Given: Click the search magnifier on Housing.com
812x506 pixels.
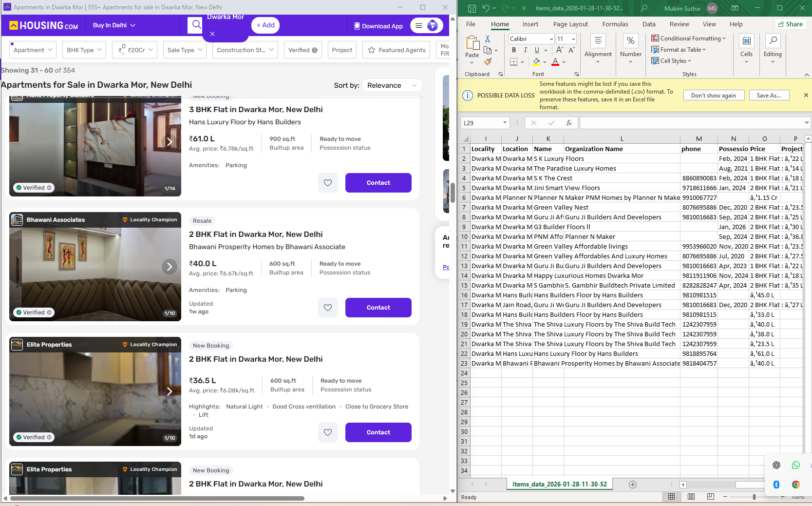Looking at the screenshot, I should click(195, 25).
